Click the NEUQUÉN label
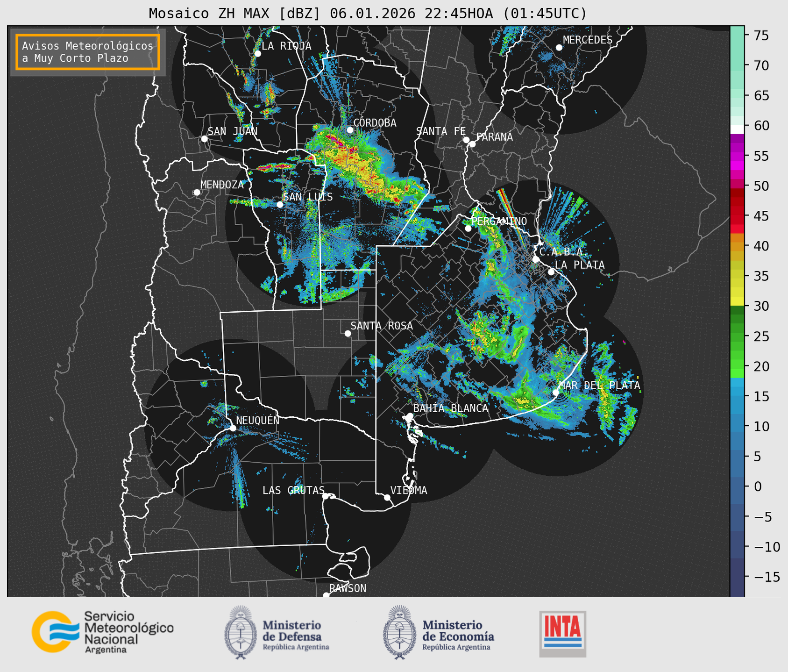The height and width of the screenshot is (672, 788). (258, 420)
